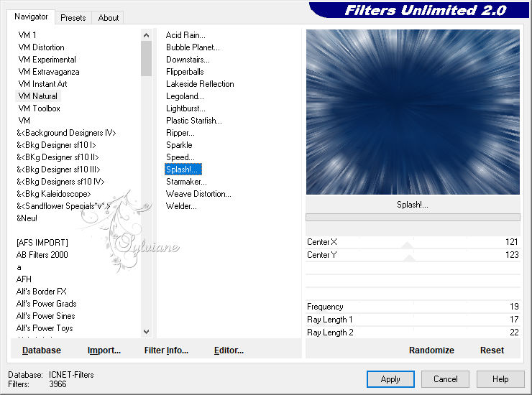Click the Splash preview image
Viewport: 532px width, 395px height.
click(x=413, y=112)
